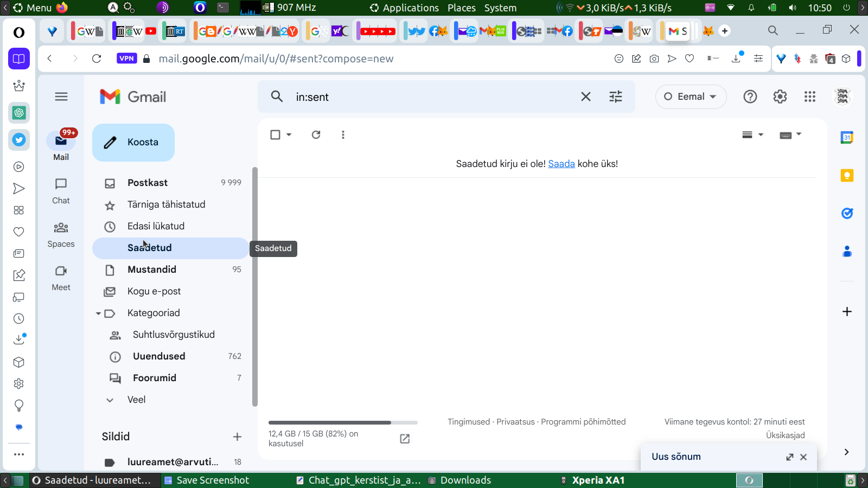Hide the right side panel chevron
Viewport: 868px width, 488px height.
(x=846, y=452)
